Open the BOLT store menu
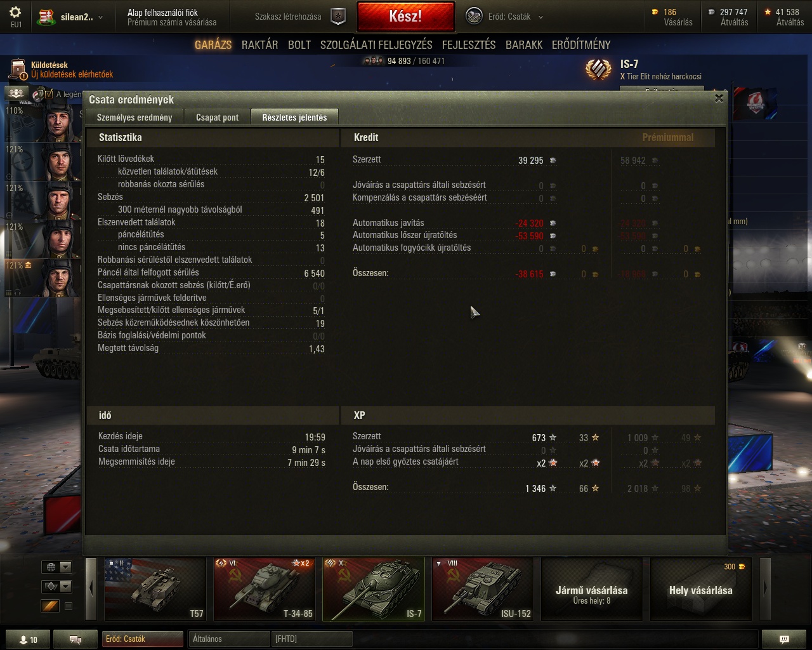 (x=299, y=44)
